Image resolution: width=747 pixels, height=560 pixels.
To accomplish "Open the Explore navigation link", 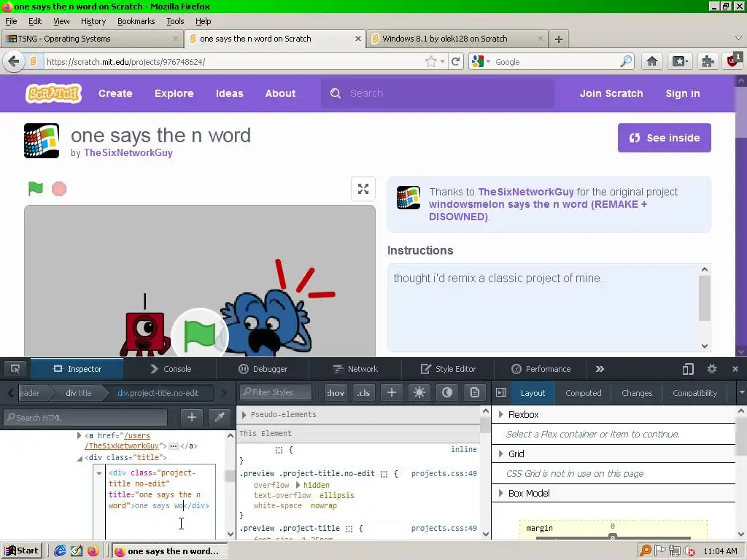I will [x=174, y=93].
